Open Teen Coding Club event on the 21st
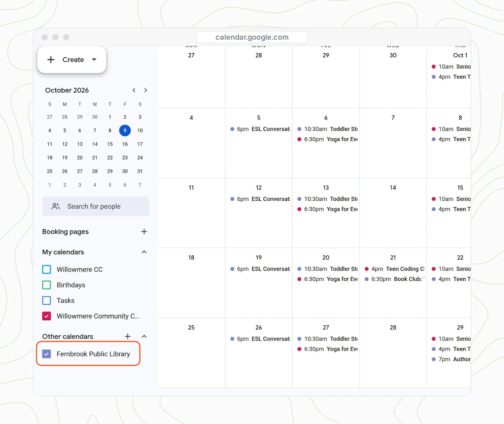 394,269
